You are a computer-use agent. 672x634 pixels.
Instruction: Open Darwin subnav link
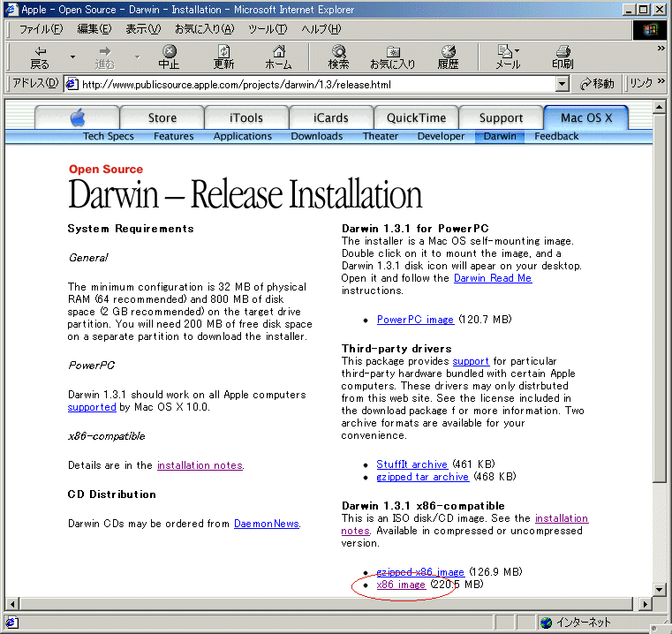(x=500, y=136)
